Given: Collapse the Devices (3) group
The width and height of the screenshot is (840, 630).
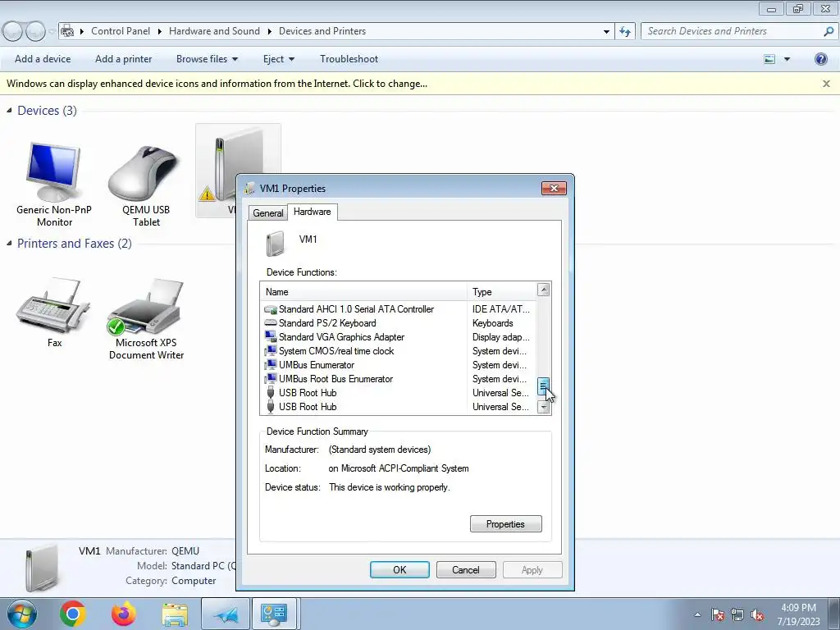Looking at the screenshot, I should tap(9, 111).
